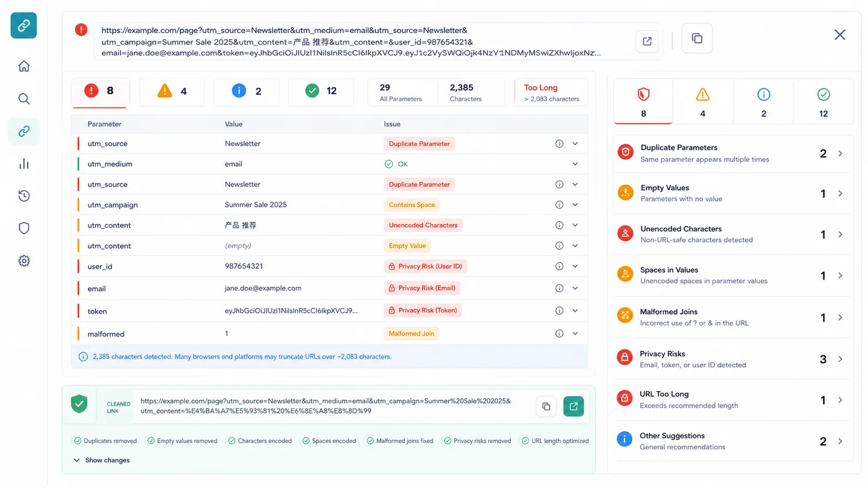Image resolution: width=868 pixels, height=488 pixels.
Task: Open the shield icon in sidebar
Action: pyautogui.click(x=24, y=228)
